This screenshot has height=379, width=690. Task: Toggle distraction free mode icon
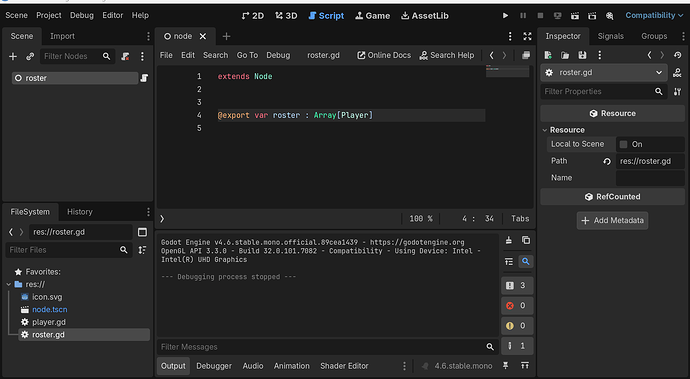click(527, 37)
